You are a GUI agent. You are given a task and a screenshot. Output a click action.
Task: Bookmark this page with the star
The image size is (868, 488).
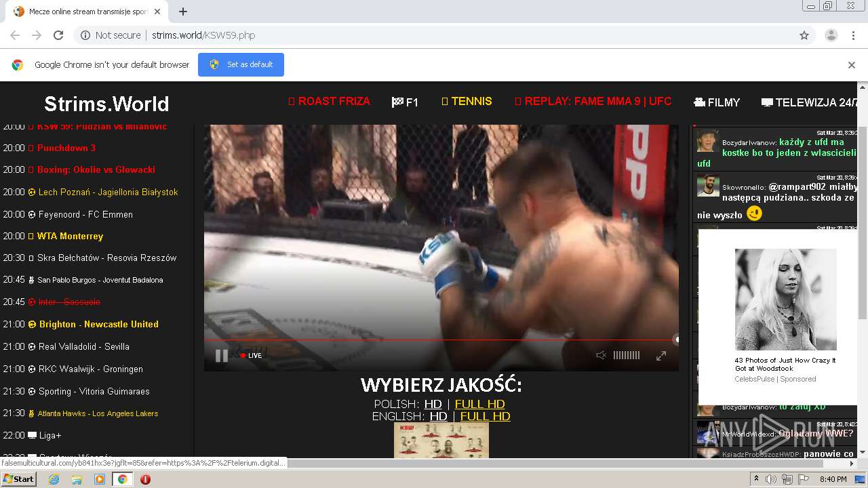(804, 35)
